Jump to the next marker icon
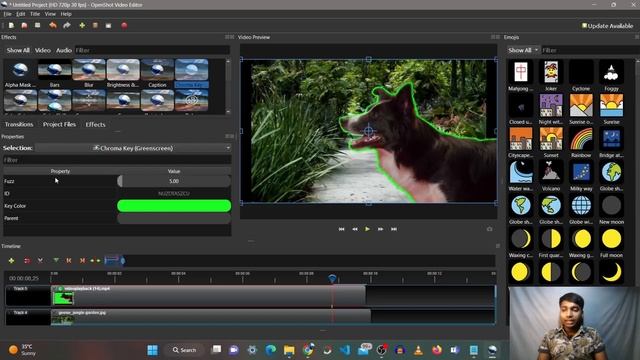 pyautogui.click(x=82, y=260)
